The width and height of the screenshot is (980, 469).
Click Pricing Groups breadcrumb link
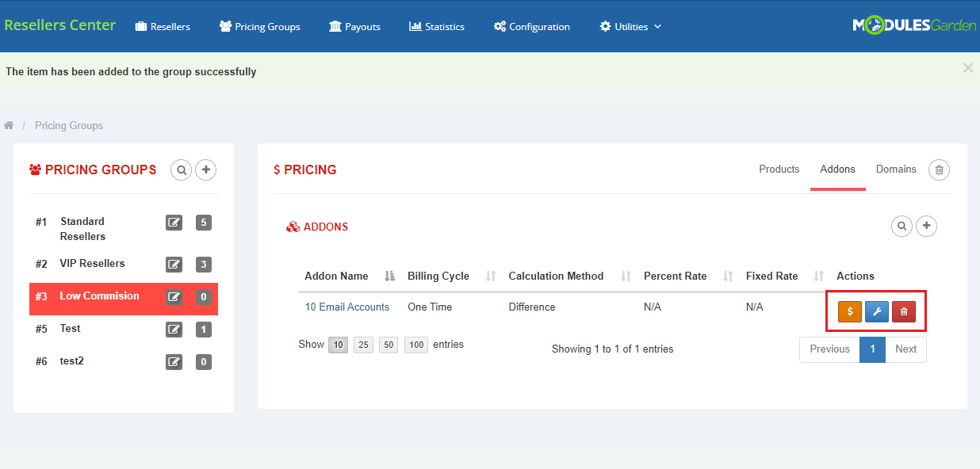[69, 125]
